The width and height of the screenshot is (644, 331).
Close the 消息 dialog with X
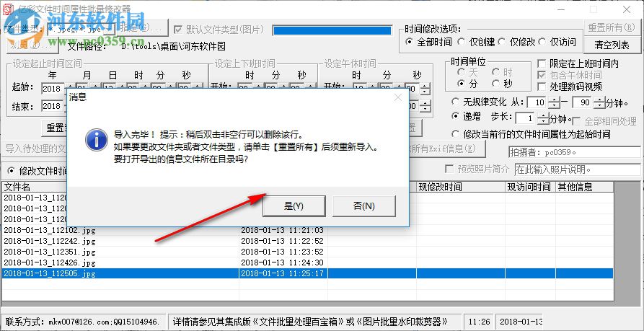pos(397,98)
